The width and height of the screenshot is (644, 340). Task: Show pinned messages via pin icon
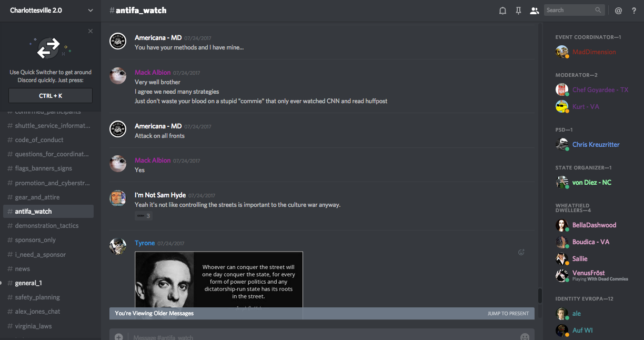point(518,11)
